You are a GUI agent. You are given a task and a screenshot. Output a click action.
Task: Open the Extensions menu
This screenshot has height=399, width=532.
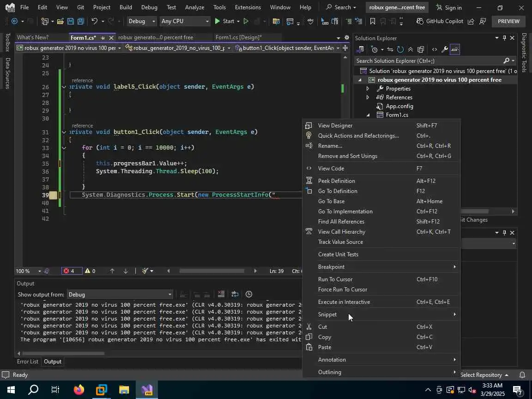(x=248, y=7)
